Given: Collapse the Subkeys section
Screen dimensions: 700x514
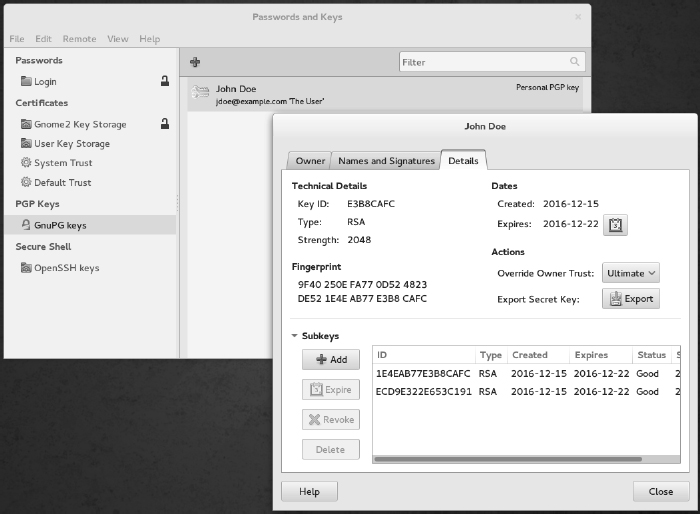Looking at the screenshot, I should [295, 337].
